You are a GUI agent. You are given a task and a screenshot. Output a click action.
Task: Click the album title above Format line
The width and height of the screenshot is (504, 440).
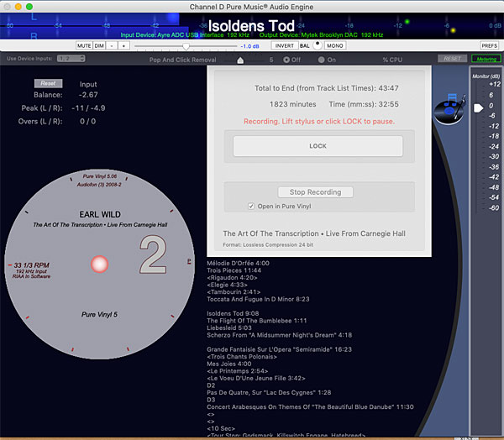pyautogui.click(x=314, y=233)
